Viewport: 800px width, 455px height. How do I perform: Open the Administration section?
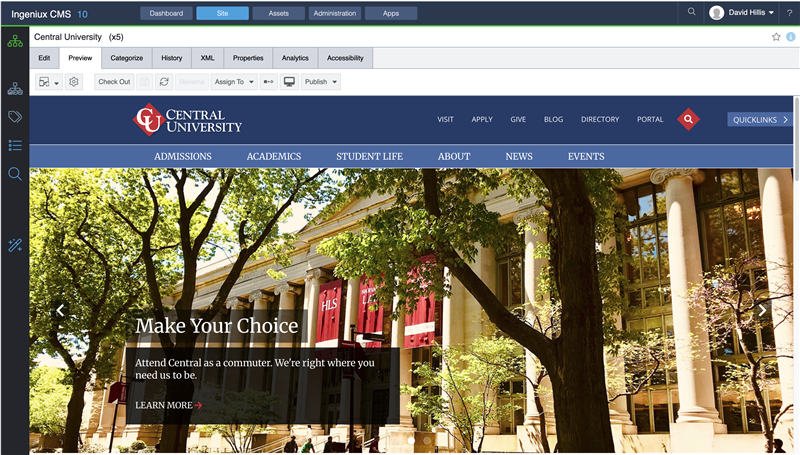point(335,13)
